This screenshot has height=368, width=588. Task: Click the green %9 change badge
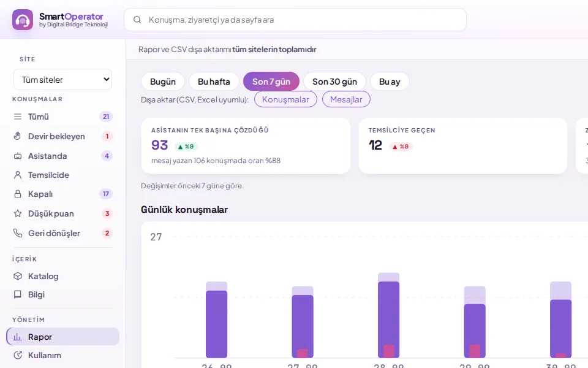[x=186, y=147]
